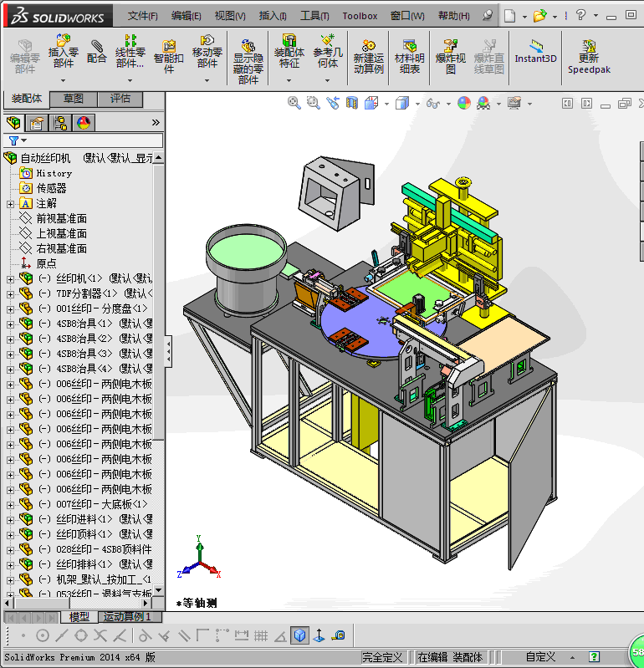This screenshot has height=668, width=644.
Task: Click the 自定义 units status bar entry
Action: (x=540, y=657)
